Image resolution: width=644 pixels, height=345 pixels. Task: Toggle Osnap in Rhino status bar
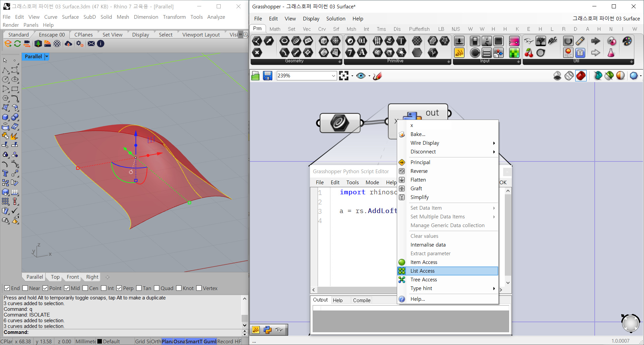179,341
